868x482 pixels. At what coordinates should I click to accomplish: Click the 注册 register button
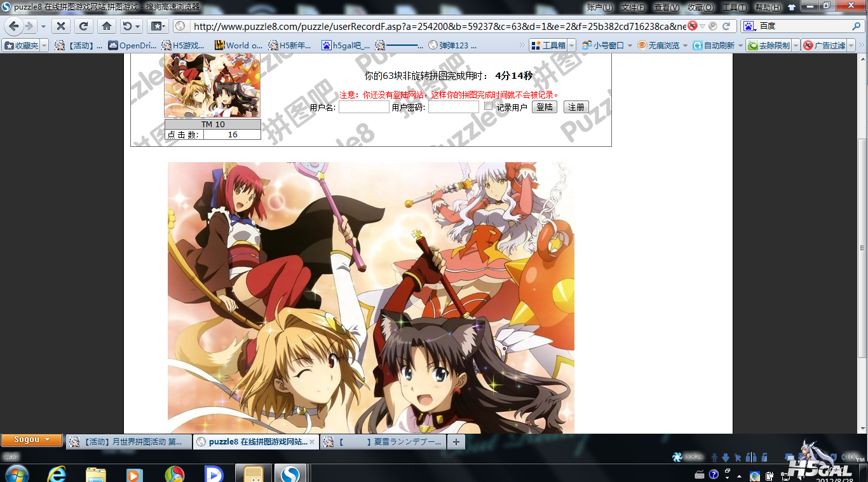coord(576,107)
